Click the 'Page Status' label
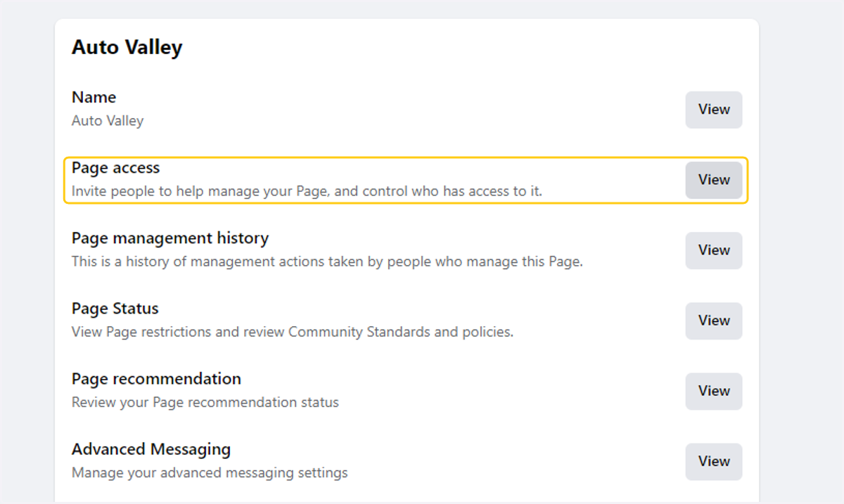 pyautogui.click(x=115, y=309)
